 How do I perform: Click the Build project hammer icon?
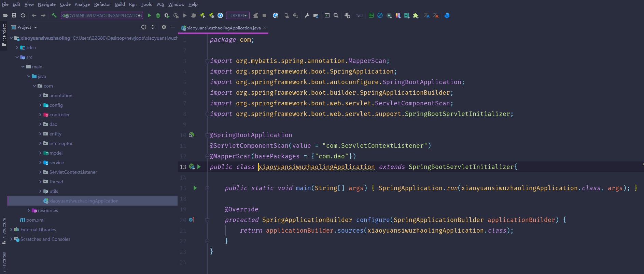pyautogui.click(x=54, y=15)
